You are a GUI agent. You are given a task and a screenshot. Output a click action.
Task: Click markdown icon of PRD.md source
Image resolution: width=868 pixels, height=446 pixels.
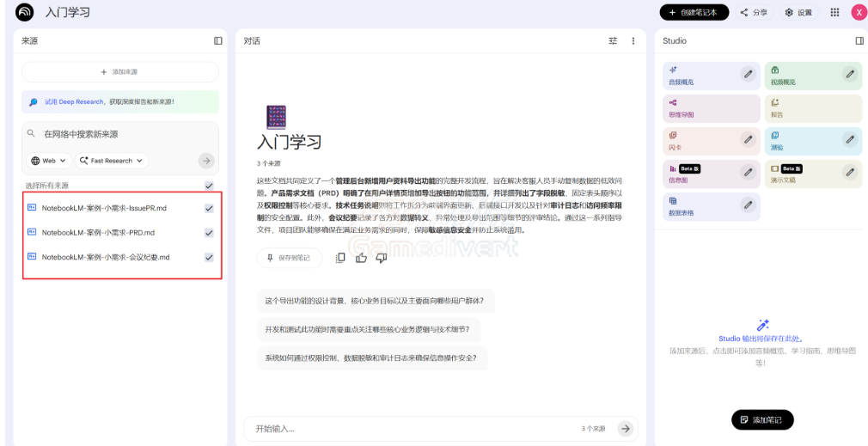click(x=32, y=232)
